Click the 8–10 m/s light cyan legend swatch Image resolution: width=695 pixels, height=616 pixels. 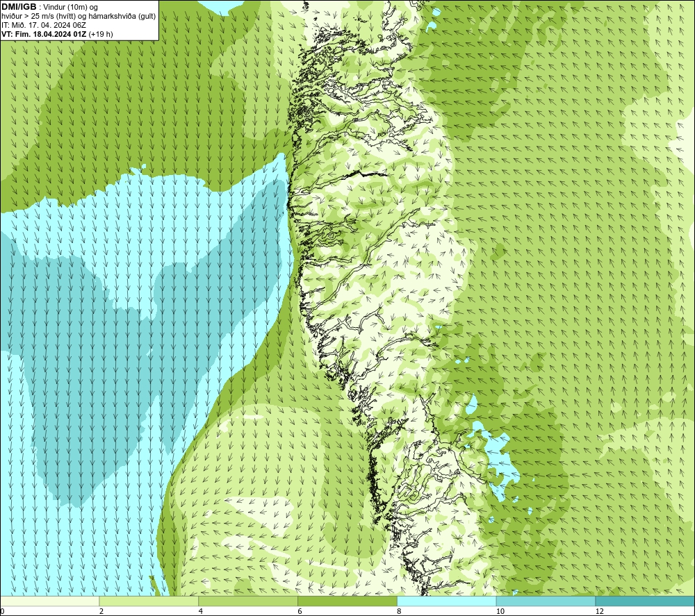pos(447,601)
